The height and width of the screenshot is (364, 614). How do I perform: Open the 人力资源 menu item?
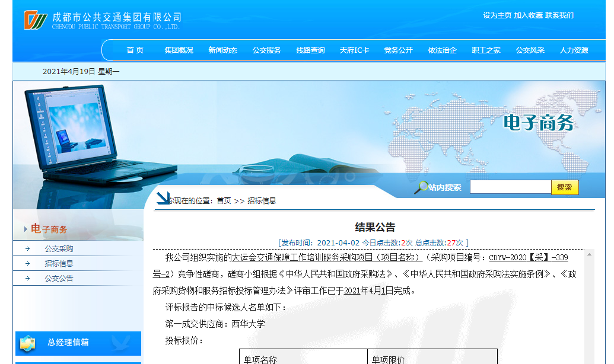click(574, 50)
